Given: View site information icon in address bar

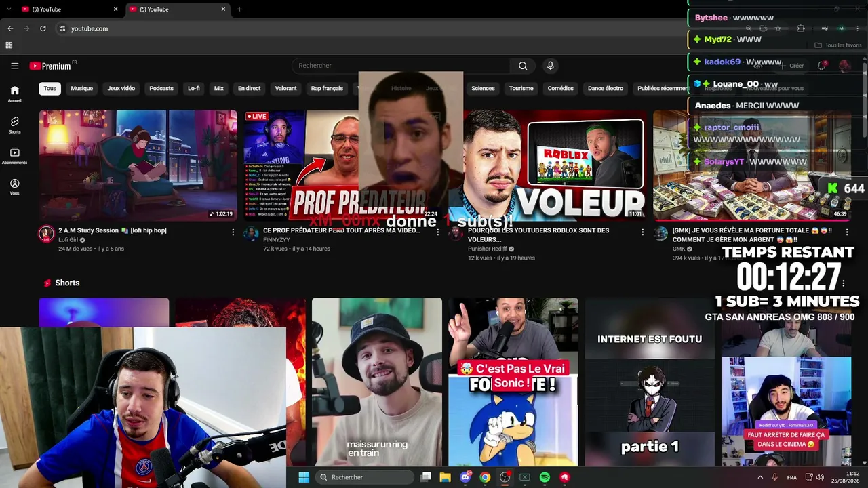Looking at the screenshot, I should (x=62, y=28).
